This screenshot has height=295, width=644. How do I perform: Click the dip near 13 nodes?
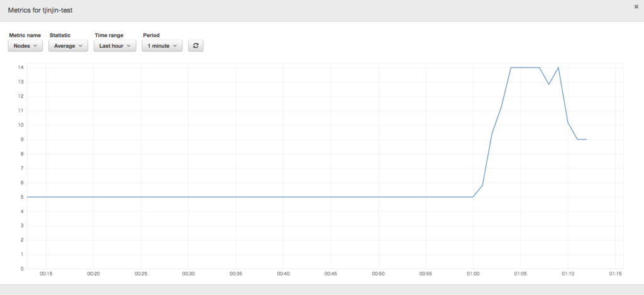(x=548, y=84)
